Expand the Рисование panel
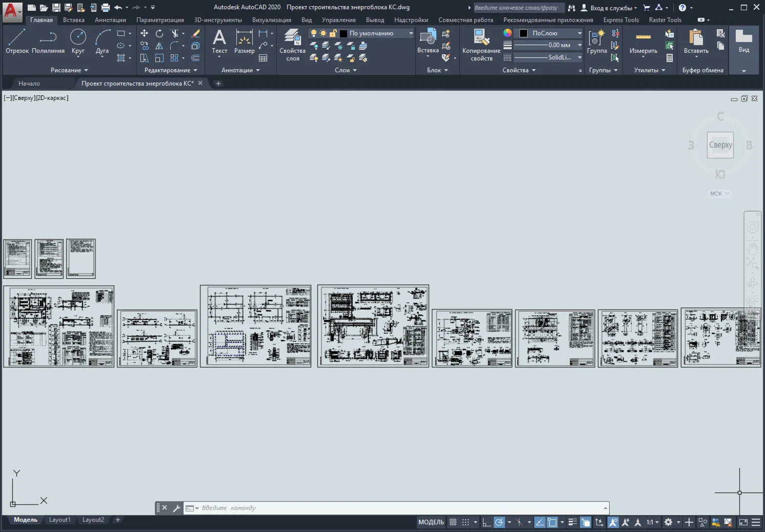Image resolution: width=765 pixels, height=532 pixels. click(69, 70)
